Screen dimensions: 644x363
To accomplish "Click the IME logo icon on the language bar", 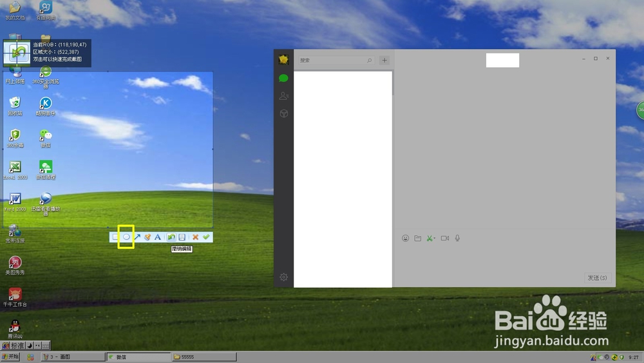I will tap(5, 346).
